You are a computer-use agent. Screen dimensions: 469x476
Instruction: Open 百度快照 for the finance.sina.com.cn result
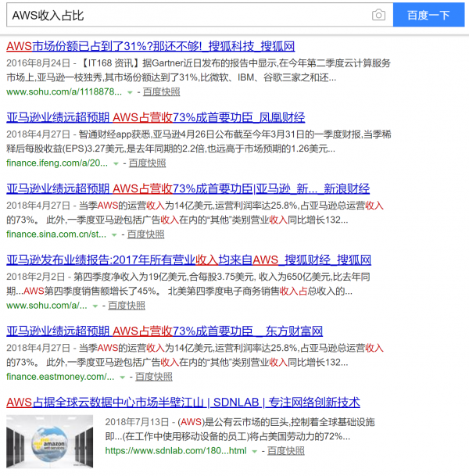pos(146,234)
